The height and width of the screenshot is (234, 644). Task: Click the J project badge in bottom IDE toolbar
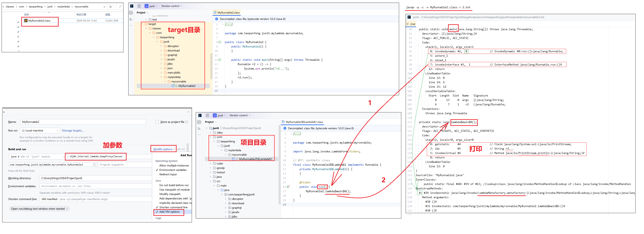[215, 115]
